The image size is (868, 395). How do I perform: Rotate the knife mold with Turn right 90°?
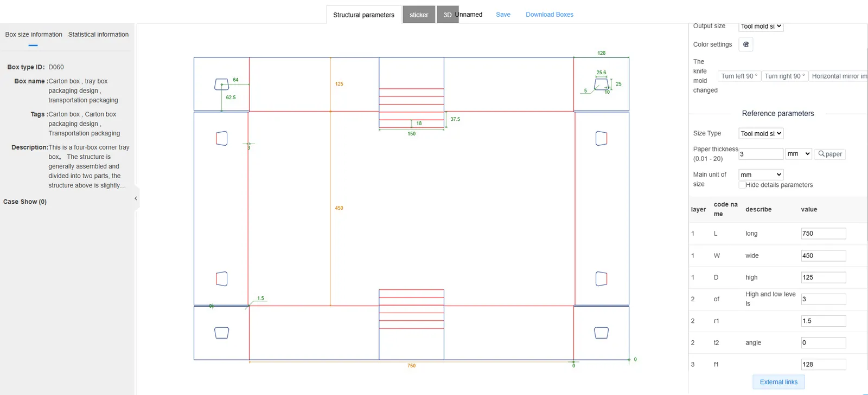click(785, 76)
